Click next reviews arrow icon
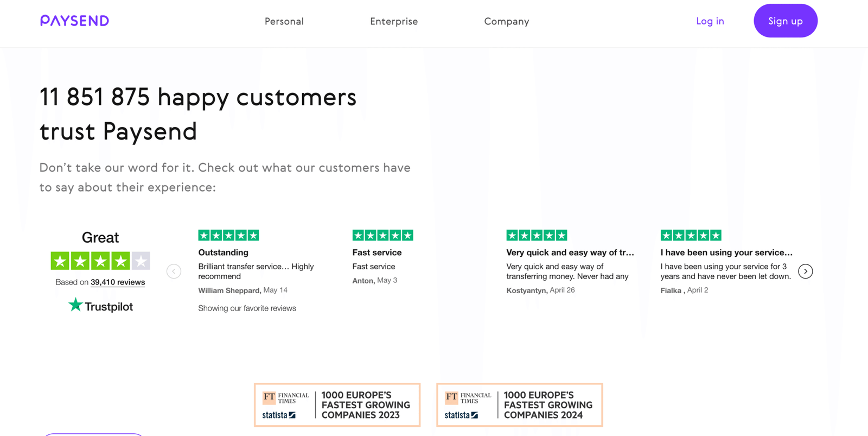Screen dimensions: 868x436 806,271
